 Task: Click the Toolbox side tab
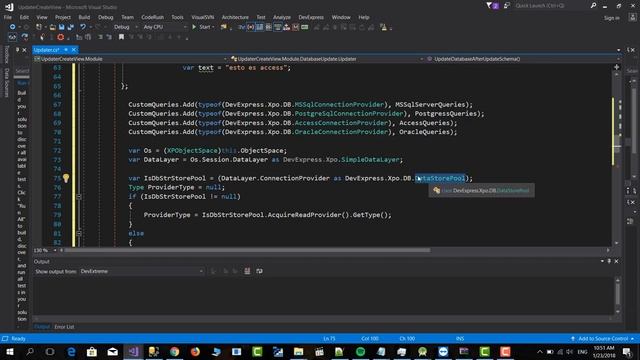[6, 55]
